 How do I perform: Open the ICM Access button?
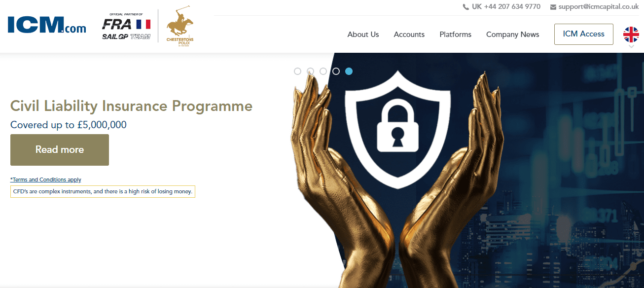[x=584, y=34]
